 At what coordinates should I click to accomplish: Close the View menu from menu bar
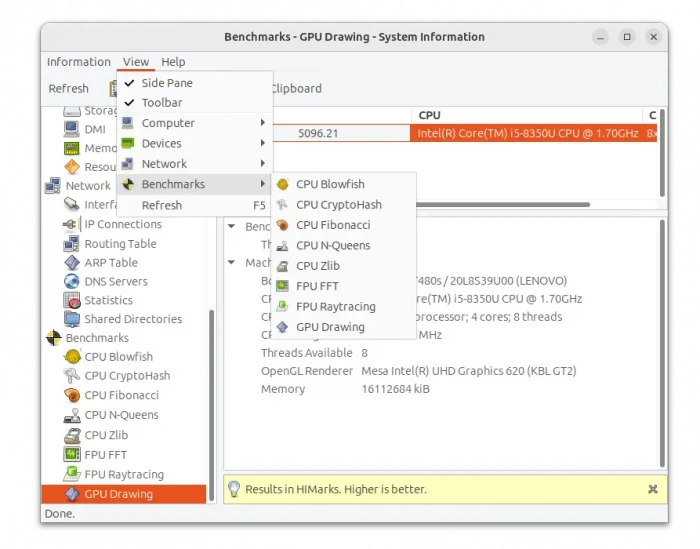[136, 62]
